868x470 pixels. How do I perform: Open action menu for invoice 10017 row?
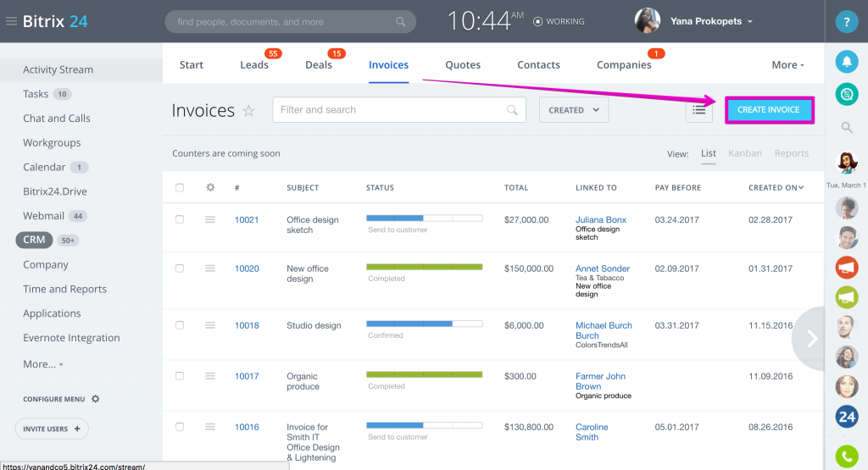(x=210, y=376)
